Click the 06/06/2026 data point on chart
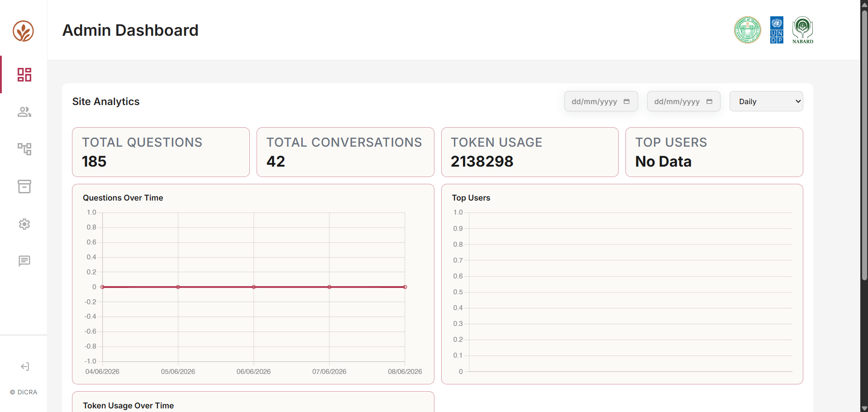Image resolution: width=868 pixels, height=412 pixels. pos(254,287)
